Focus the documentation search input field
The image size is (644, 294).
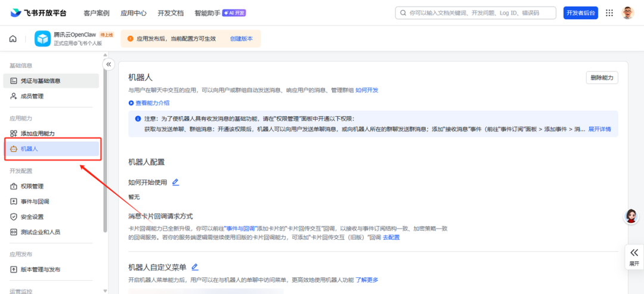click(476, 13)
